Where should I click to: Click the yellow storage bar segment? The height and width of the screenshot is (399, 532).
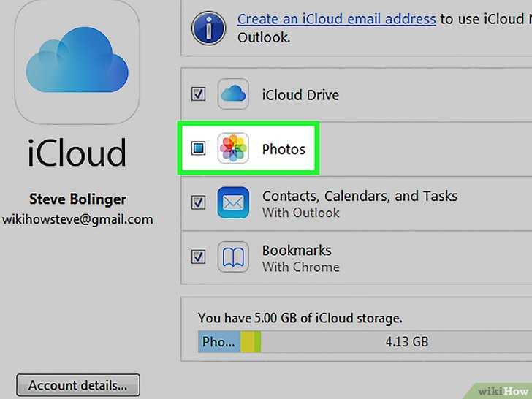[247, 342]
